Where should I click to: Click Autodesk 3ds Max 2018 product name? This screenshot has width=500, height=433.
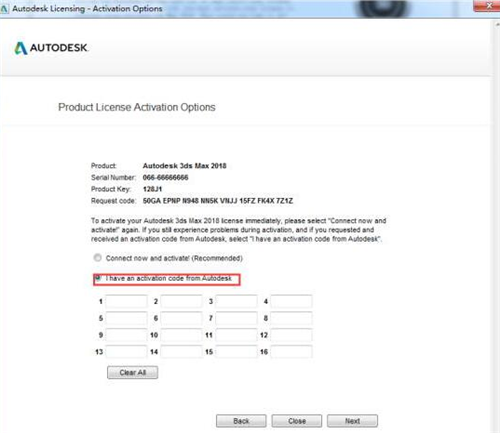pyautogui.click(x=185, y=166)
